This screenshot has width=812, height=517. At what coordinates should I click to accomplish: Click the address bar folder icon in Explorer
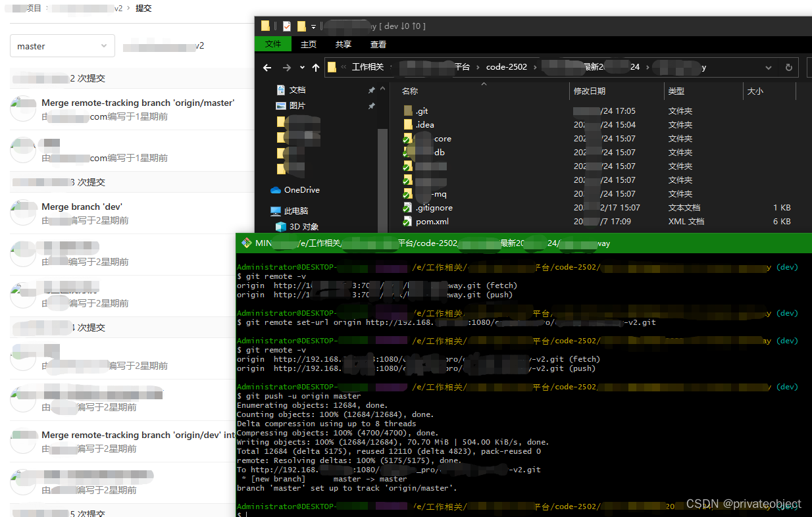click(332, 67)
